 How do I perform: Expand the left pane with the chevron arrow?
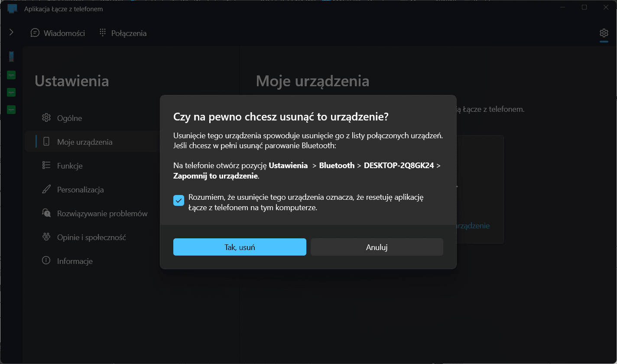[11, 32]
